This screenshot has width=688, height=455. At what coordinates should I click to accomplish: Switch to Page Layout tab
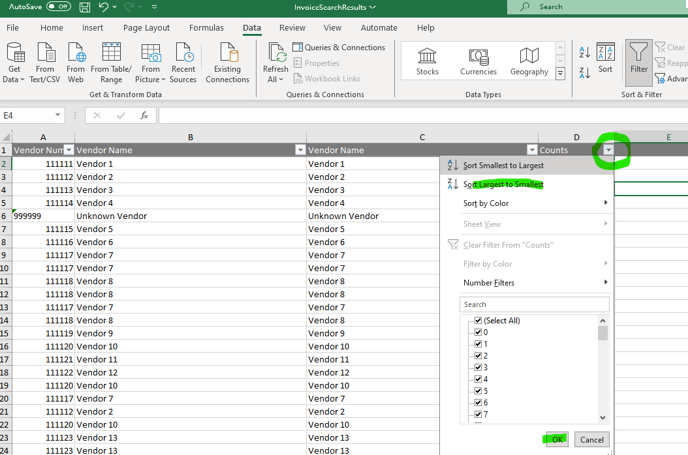[146, 28]
